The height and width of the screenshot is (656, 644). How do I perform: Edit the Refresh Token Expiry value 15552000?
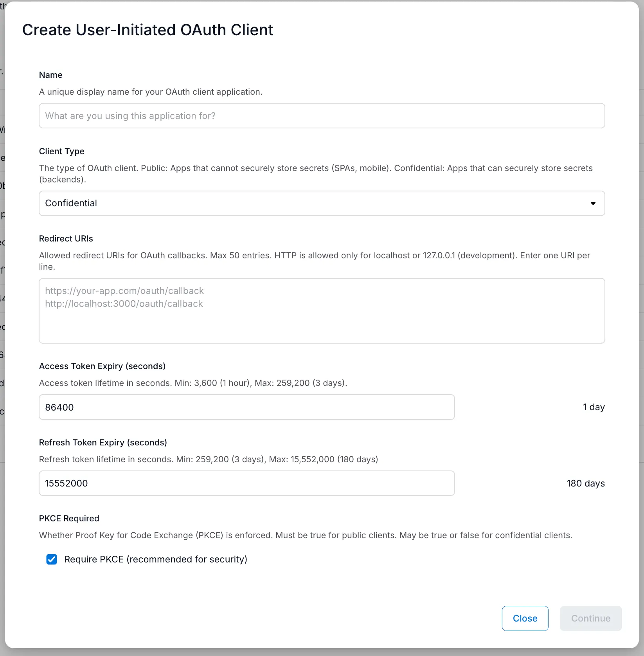click(x=246, y=483)
